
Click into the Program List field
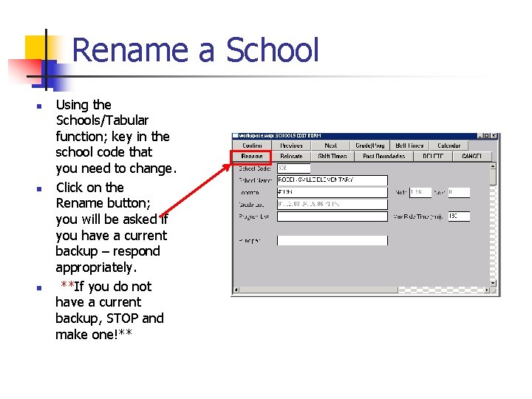pyautogui.click(x=332, y=216)
